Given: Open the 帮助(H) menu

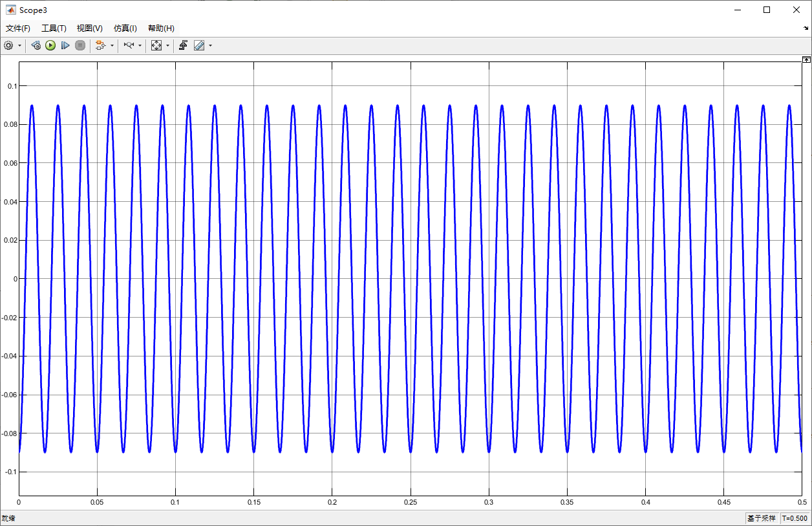Looking at the screenshot, I should pyautogui.click(x=161, y=28).
